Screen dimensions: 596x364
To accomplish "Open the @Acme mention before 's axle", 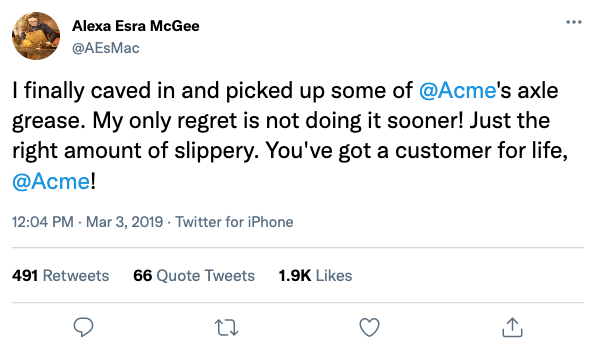I will click(x=458, y=90).
